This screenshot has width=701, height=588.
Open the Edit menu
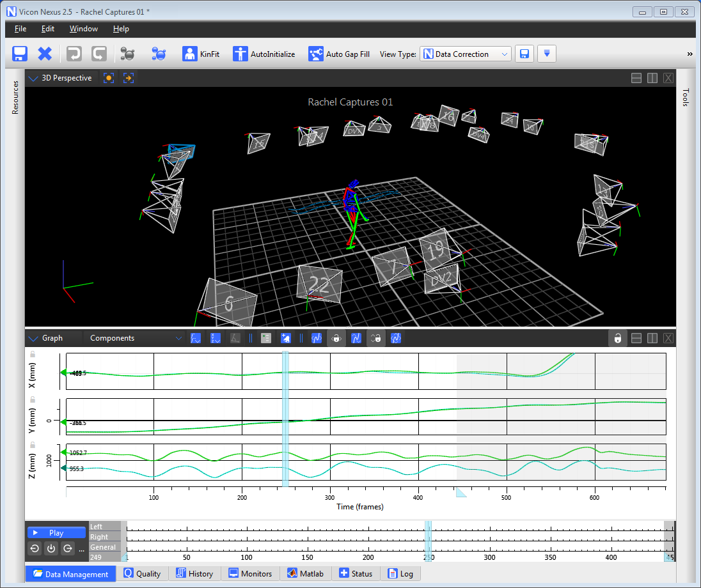click(x=48, y=29)
